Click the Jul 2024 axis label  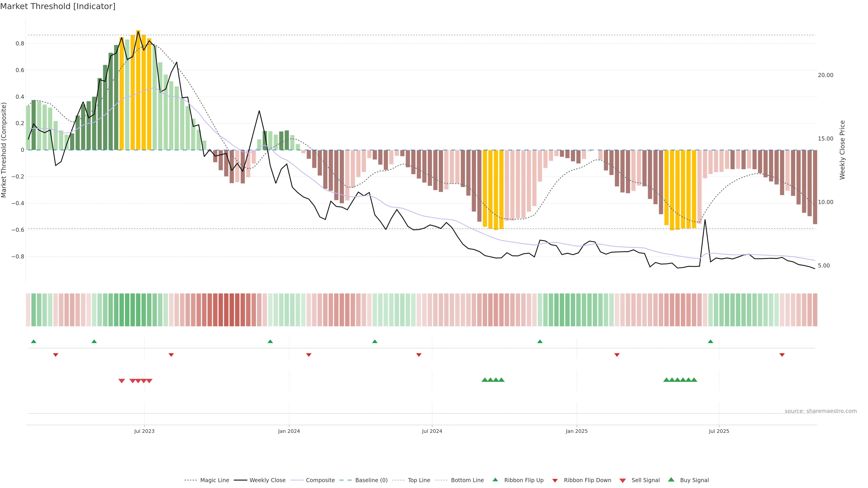coord(432,431)
